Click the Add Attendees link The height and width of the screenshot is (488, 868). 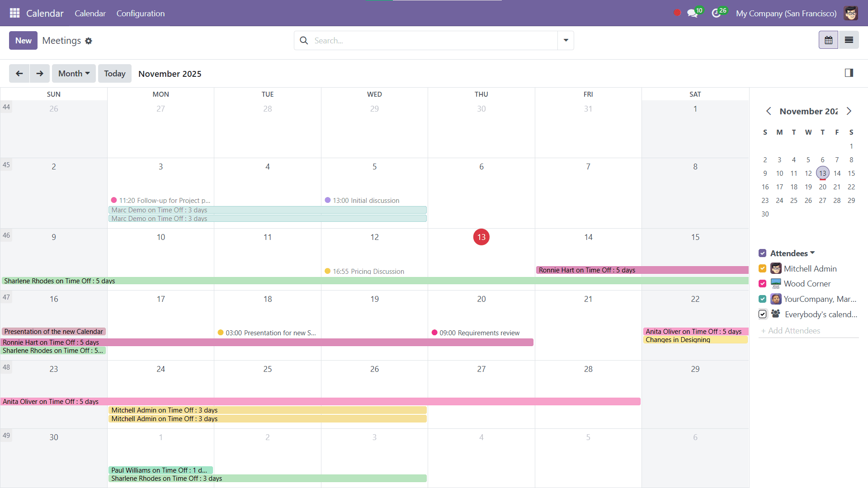coord(791,330)
